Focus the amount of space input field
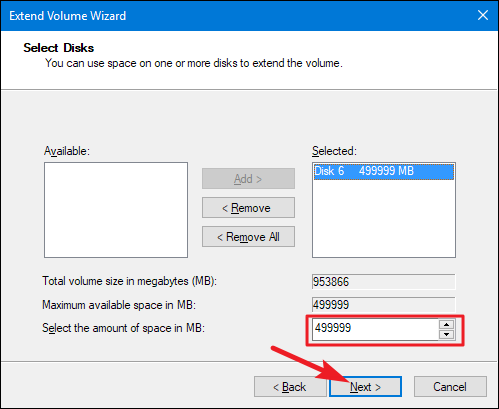499x409 pixels. point(375,329)
